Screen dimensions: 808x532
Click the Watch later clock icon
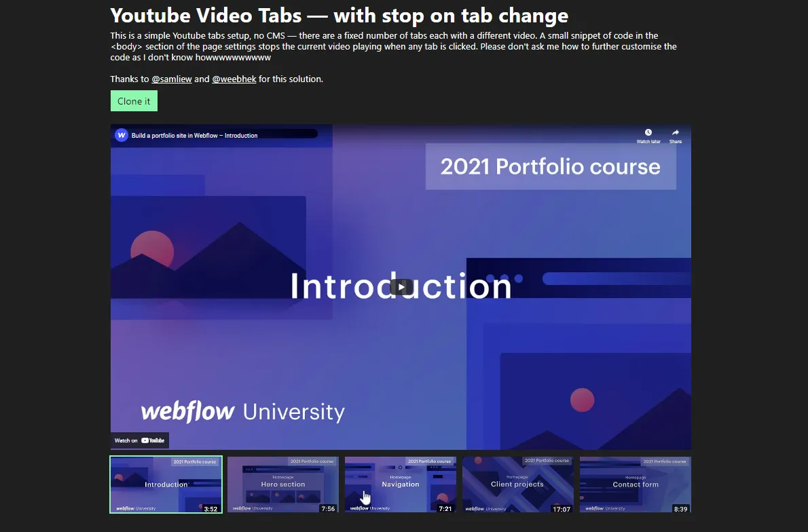click(648, 133)
